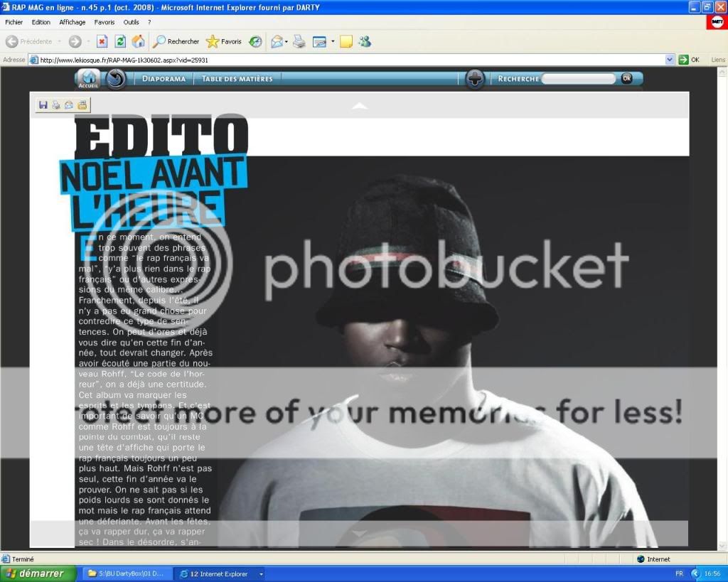The height and width of the screenshot is (582, 728).
Task: Click the Stop icon with the red X
Action: [x=102, y=42]
